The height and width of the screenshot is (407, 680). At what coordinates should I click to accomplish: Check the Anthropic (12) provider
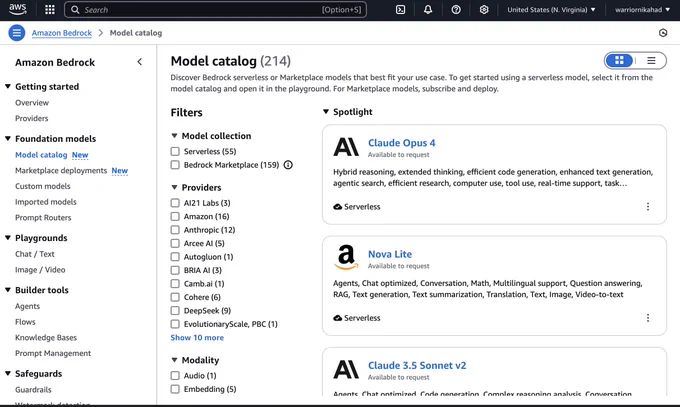point(175,230)
